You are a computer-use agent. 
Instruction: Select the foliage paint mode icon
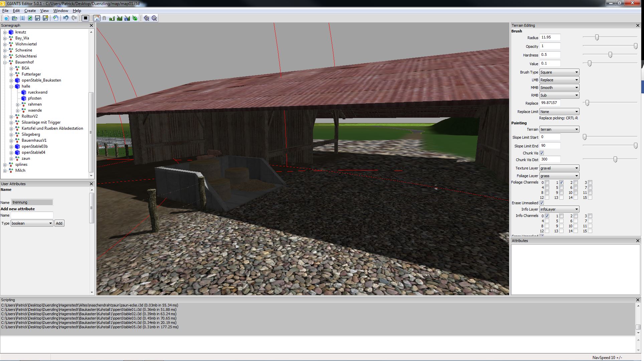tap(135, 18)
